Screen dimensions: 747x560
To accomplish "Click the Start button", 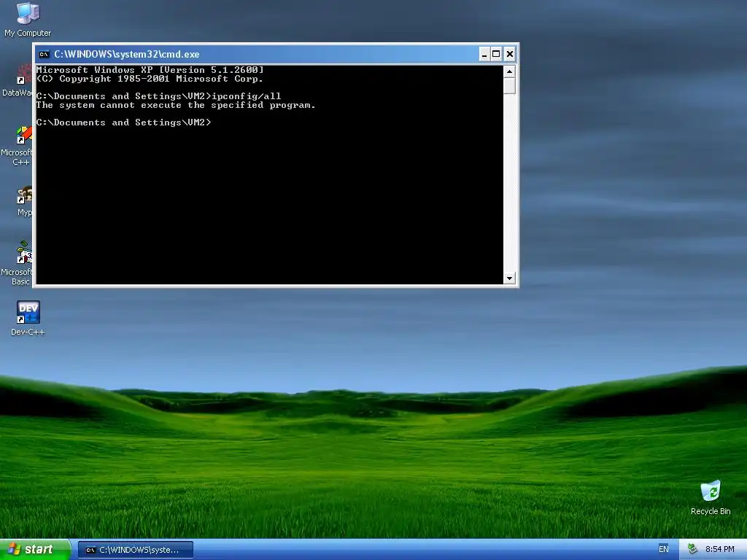I will (36, 549).
